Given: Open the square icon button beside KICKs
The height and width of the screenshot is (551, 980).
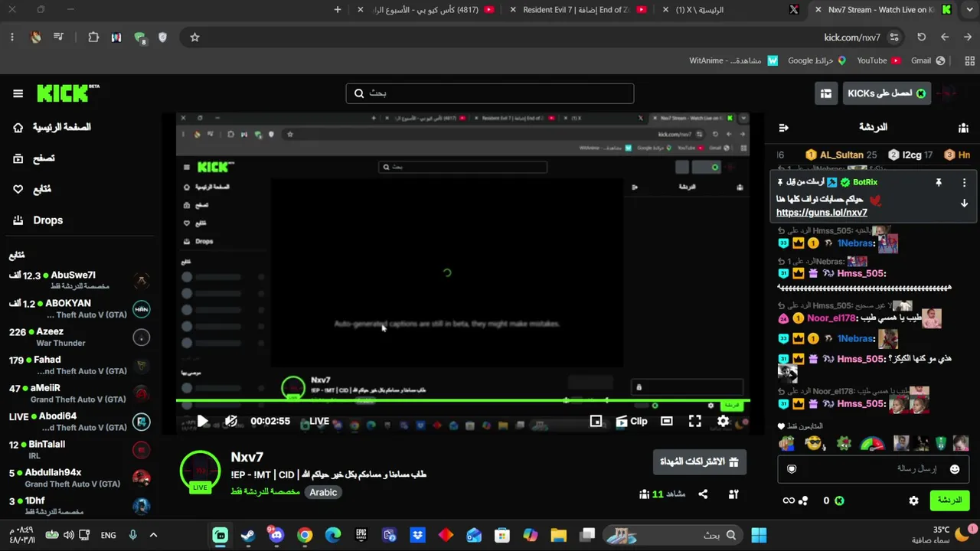Looking at the screenshot, I should (x=826, y=93).
